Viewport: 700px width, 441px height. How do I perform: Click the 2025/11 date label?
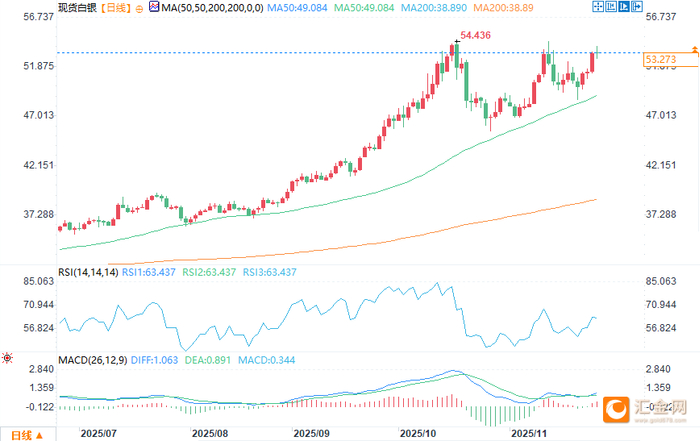coord(529,433)
